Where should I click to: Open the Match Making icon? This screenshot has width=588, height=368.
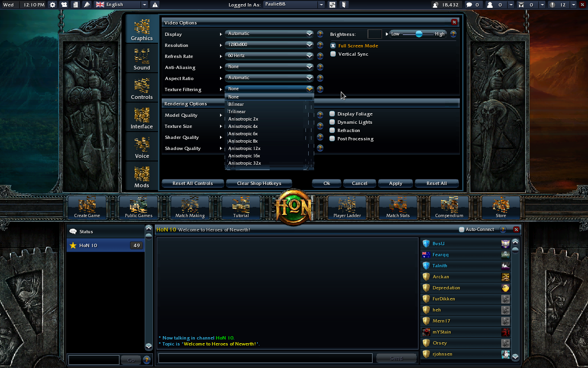190,207
